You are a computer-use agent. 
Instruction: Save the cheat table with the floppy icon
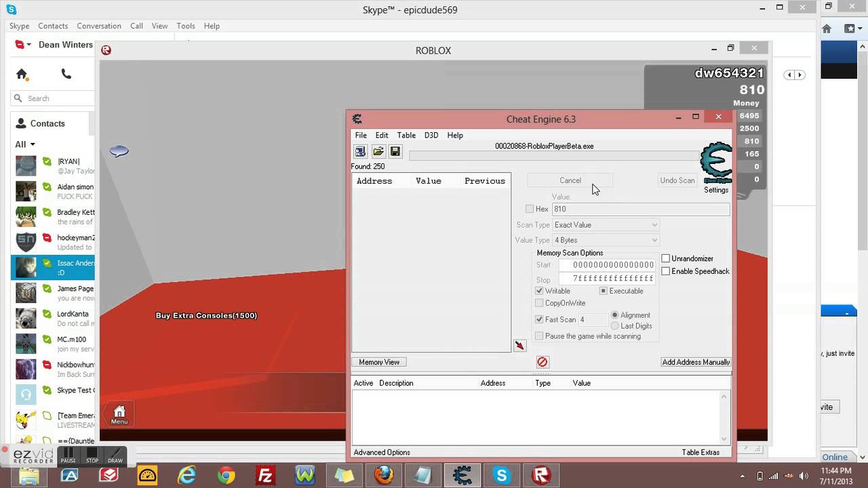tap(395, 152)
